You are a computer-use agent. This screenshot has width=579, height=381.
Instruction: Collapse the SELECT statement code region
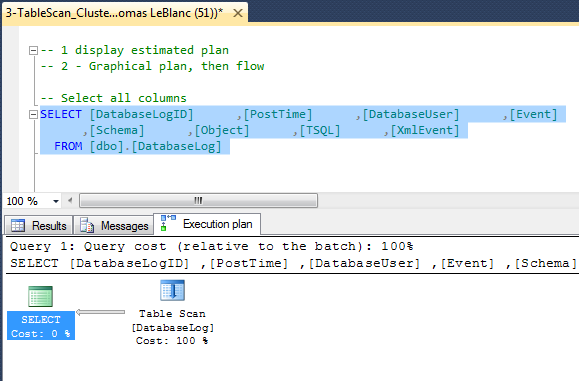[x=34, y=114]
